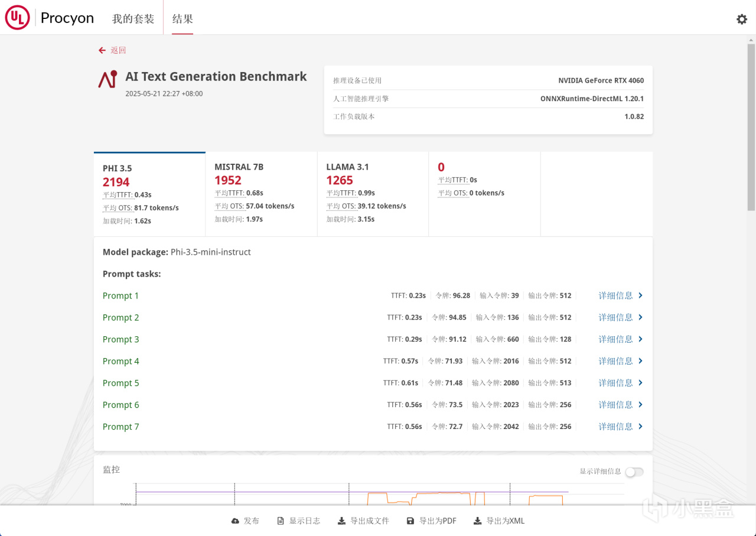Expand Prompt 6 details chevron
The height and width of the screenshot is (536, 756).
point(641,405)
